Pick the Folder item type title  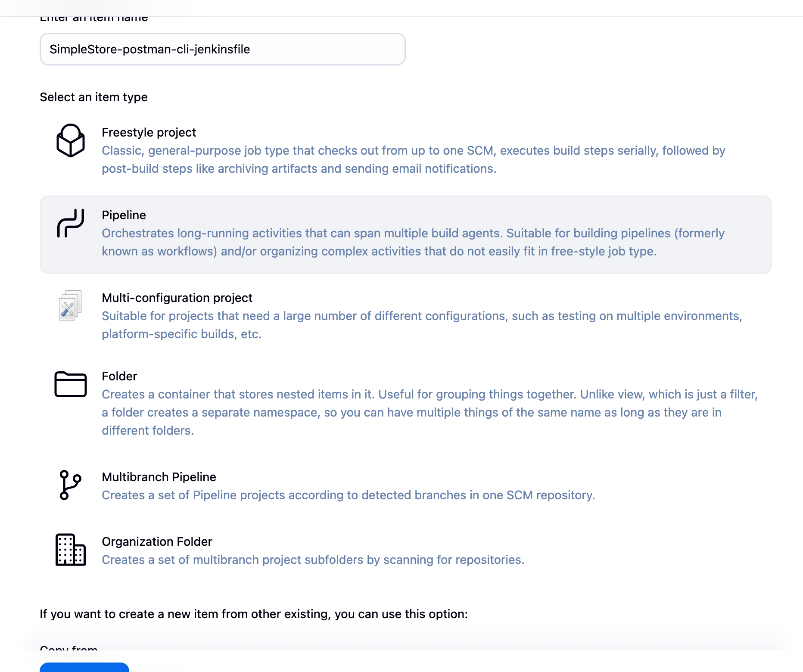tap(119, 376)
